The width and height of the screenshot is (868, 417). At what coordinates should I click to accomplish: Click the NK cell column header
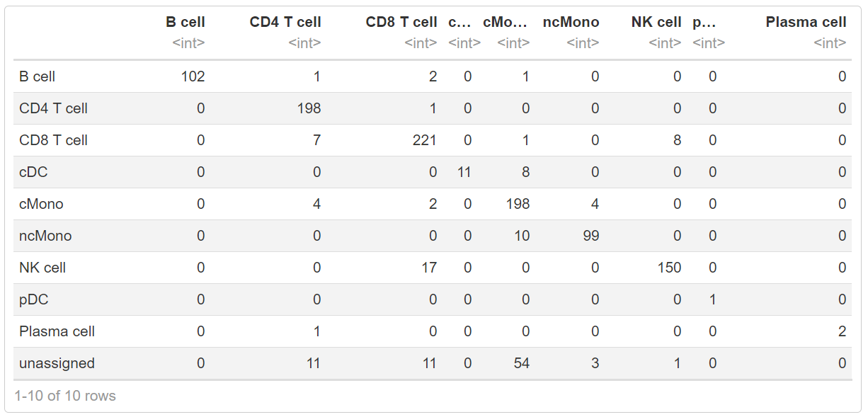click(x=656, y=22)
